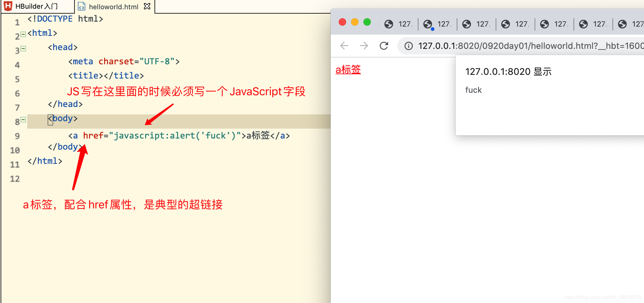Screen dimensions: 644x303
Task: Go back in the browser
Action: coord(344,46)
